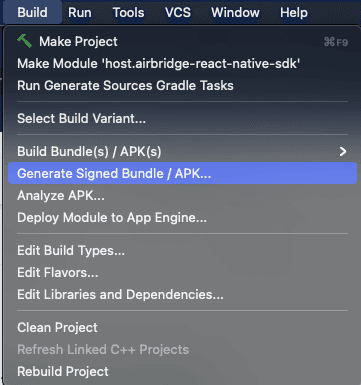Open the VCS menu
The width and height of the screenshot is (361, 385).
[178, 13]
